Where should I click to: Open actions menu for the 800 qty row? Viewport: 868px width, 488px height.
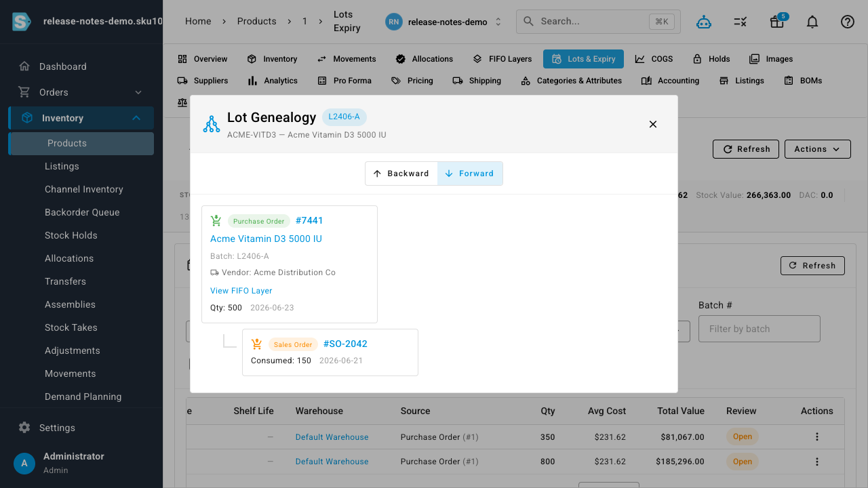817,462
